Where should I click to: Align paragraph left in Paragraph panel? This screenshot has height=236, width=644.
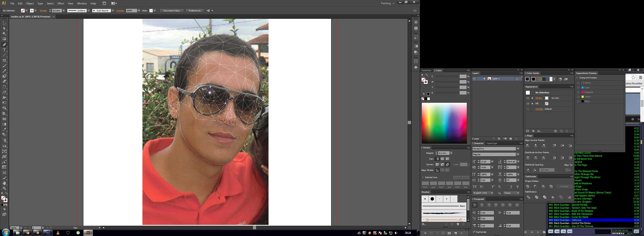pos(475,205)
